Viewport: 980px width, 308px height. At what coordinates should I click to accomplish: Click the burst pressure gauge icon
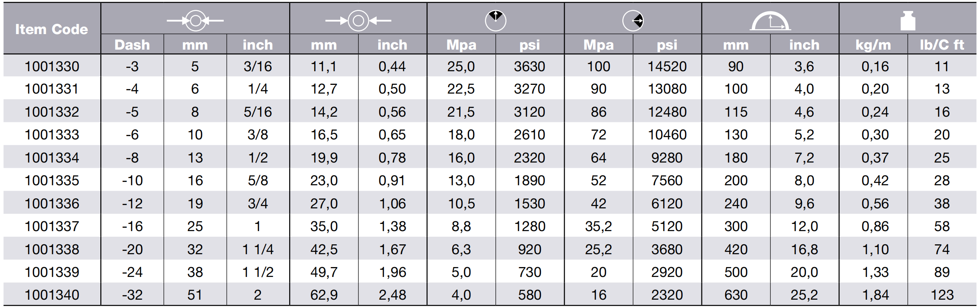point(633,20)
